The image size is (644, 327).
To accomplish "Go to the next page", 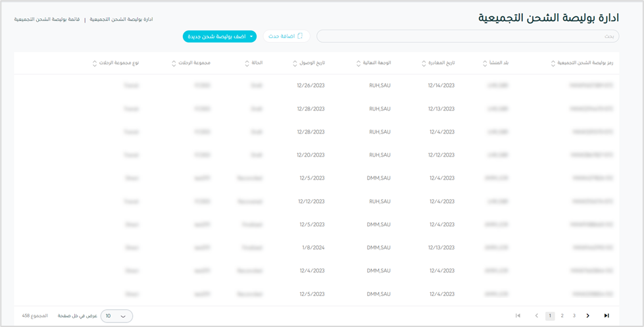I will pos(588,316).
